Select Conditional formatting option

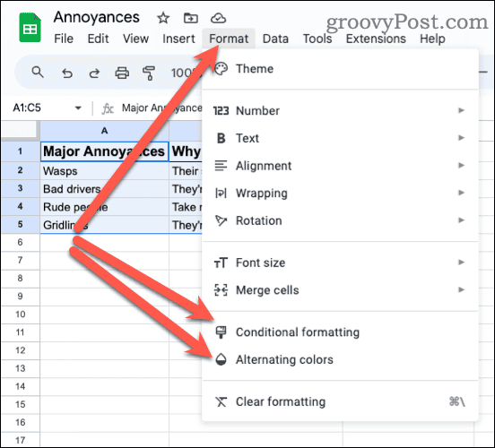[x=341, y=332]
